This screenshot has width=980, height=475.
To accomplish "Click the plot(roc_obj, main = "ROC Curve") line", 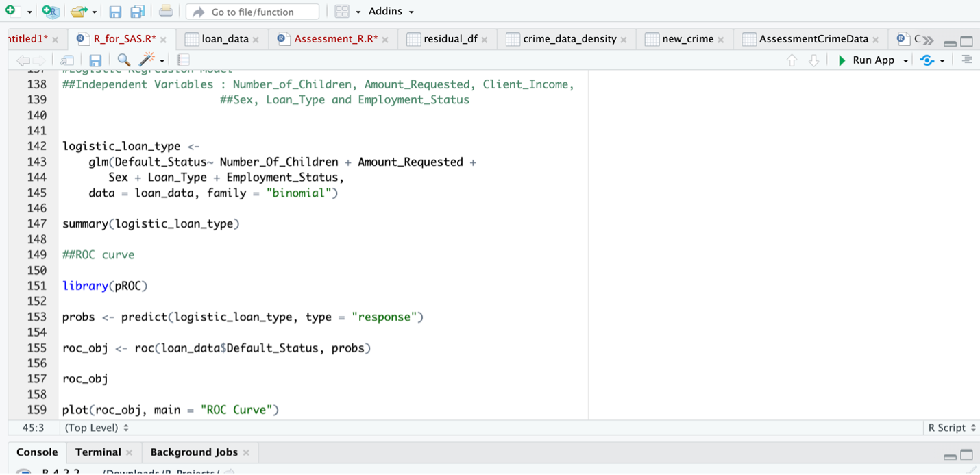I will (171, 410).
